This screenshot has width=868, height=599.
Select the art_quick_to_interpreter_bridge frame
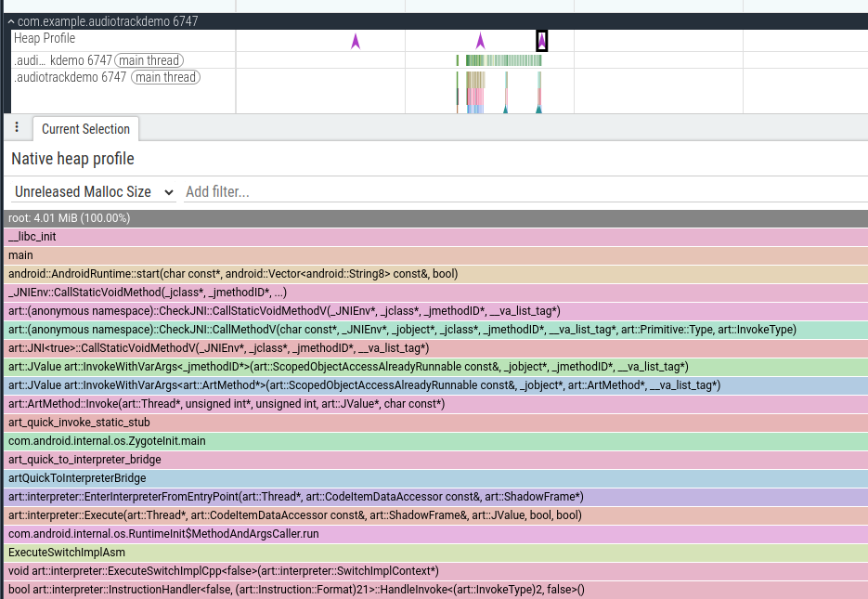[x=435, y=460]
